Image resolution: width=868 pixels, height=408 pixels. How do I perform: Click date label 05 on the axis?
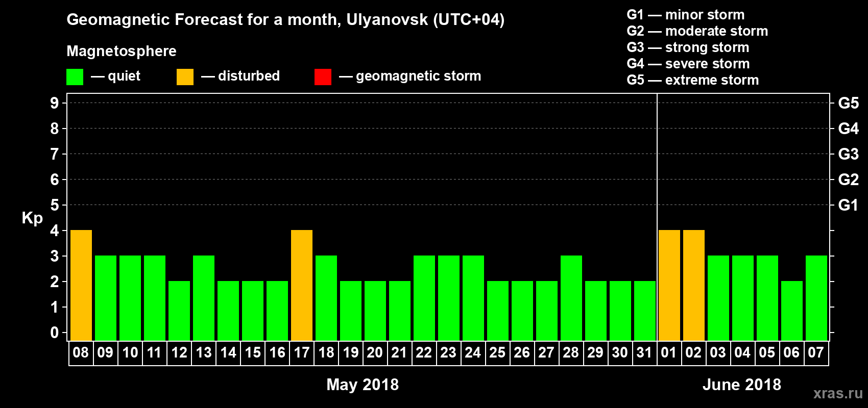tap(767, 352)
